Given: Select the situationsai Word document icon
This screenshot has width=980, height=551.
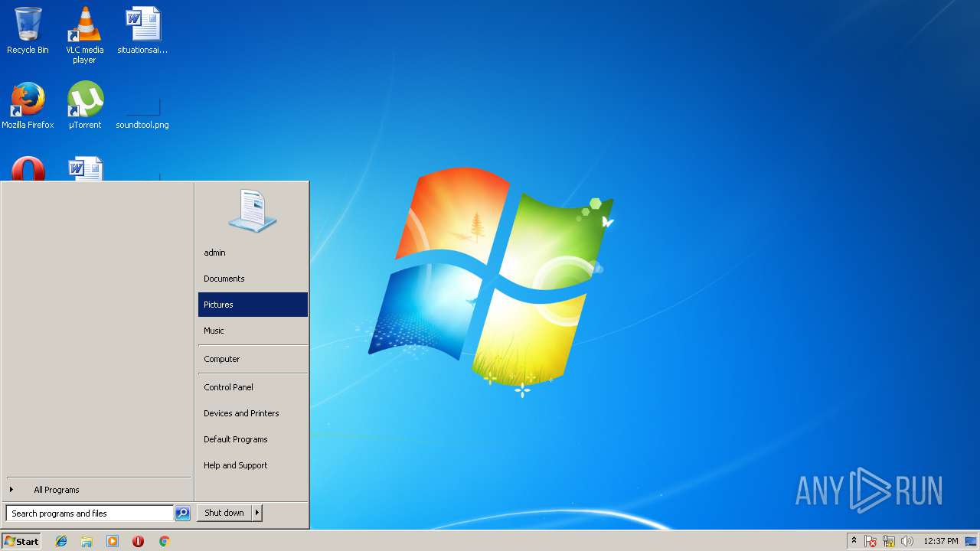Looking at the screenshot, I should click(x=142, y=31).
